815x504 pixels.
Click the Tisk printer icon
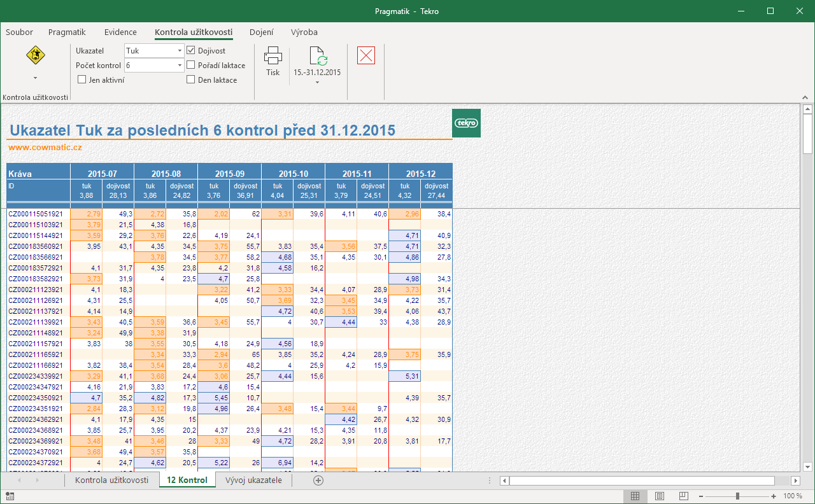(273, 56)
